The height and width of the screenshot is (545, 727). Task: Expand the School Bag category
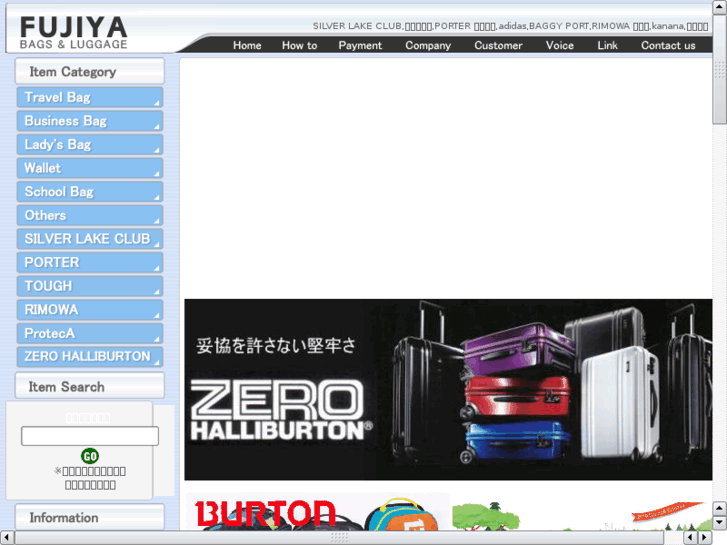[90, 192]
